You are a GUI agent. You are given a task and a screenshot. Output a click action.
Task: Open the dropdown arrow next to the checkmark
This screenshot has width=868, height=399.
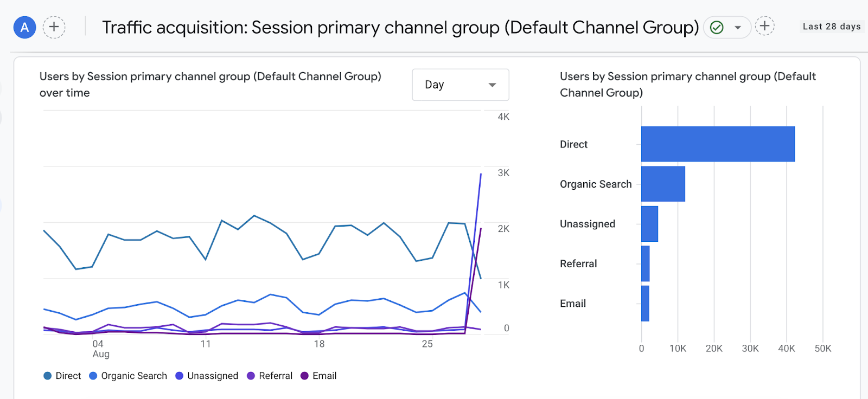(x=738, y=28)
